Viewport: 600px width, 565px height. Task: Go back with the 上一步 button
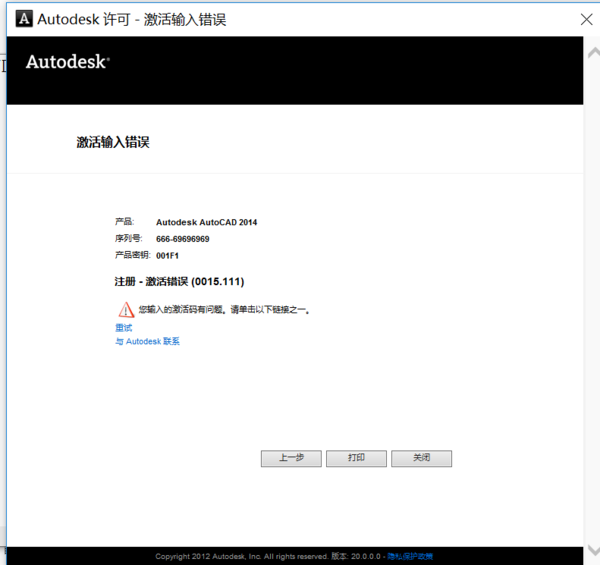(x=291, y=458)
